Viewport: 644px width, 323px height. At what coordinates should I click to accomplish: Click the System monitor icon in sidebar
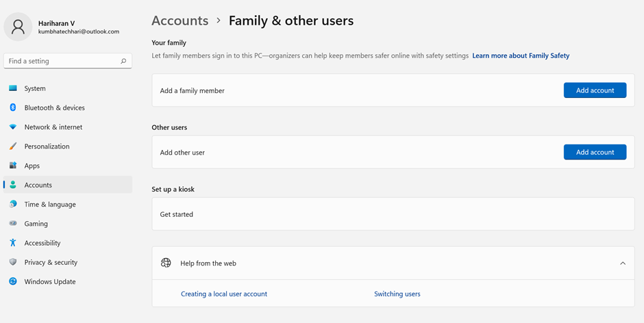[13, 88]
